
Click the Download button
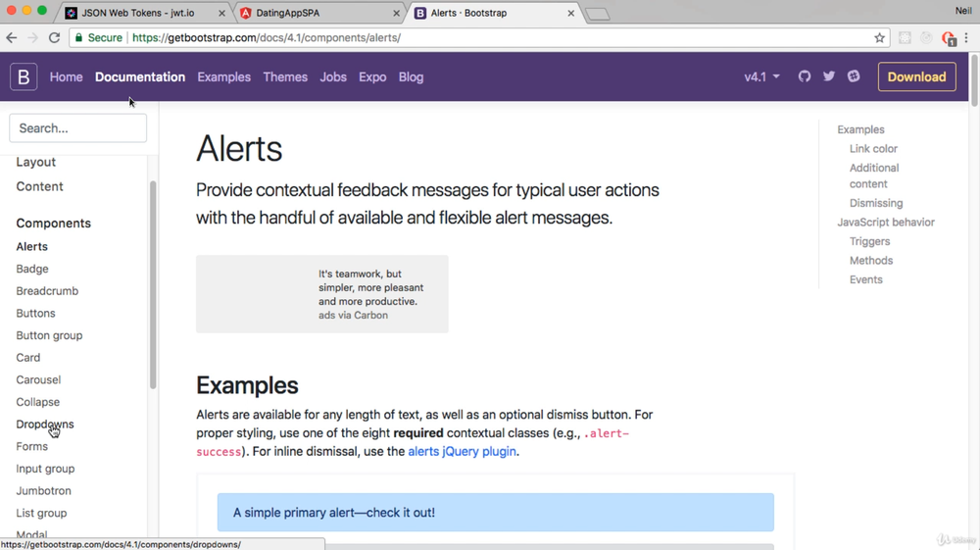coord(917,76)
